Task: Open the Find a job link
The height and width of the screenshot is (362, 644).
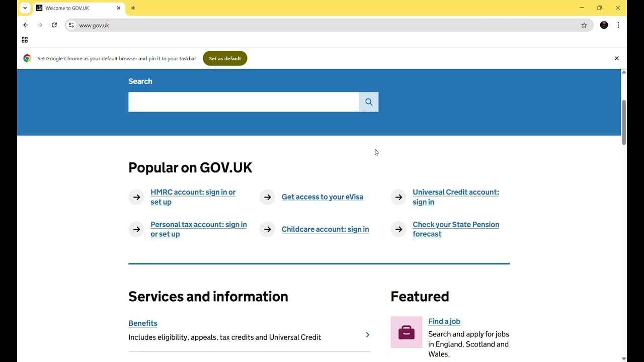Action: click(x=444, y=321)
